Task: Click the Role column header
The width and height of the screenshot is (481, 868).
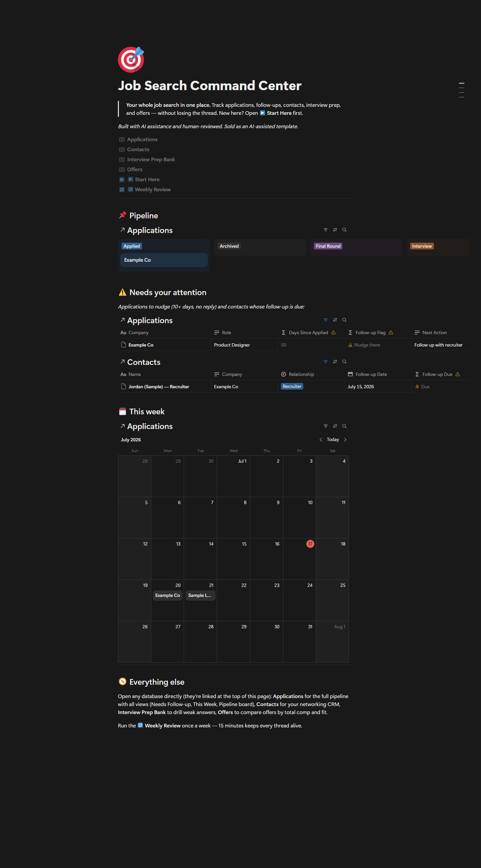Action: [x=245, y=333]
